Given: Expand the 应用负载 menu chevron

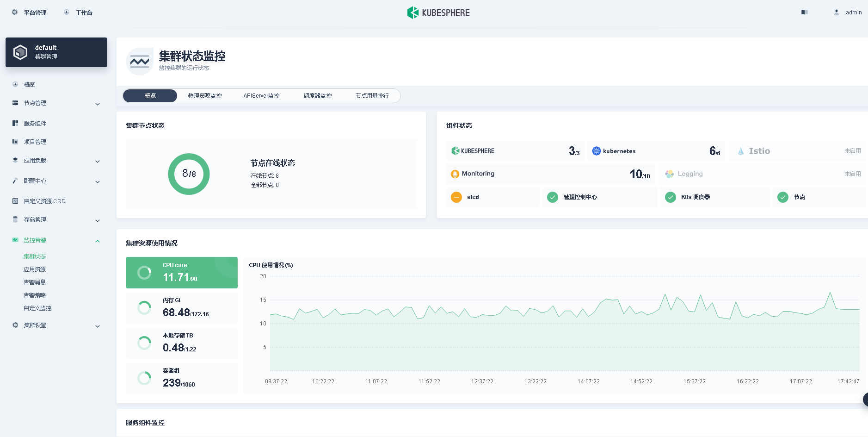Looking at the screenshot, I should click(x=98, y=161).
